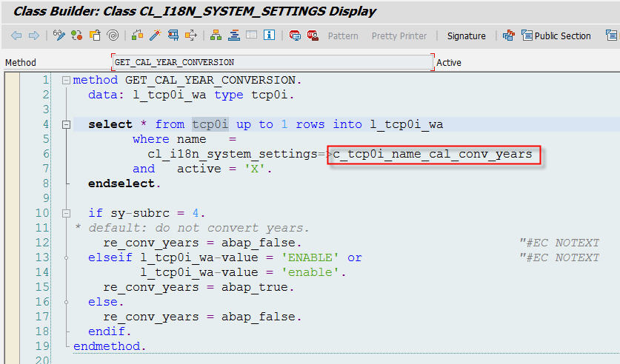Click the Activate object icon
Screen dimensions: 620x364
[137, 36]
